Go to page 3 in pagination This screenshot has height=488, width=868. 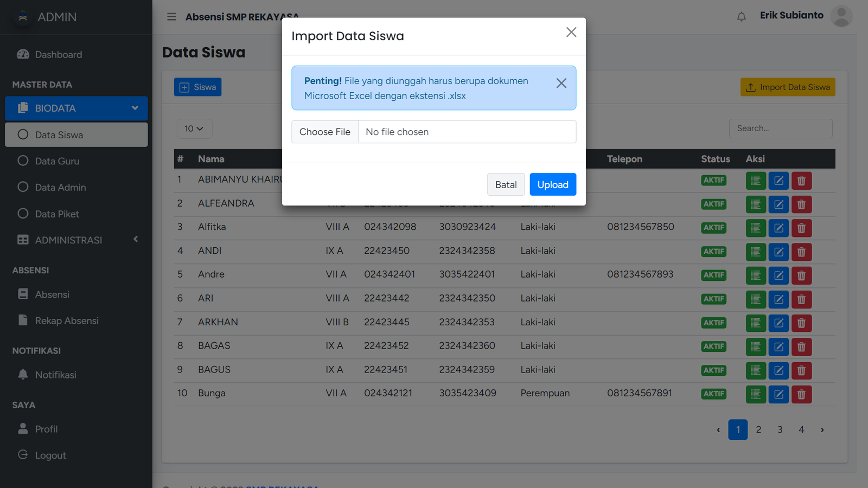click(x=780, y=429)
